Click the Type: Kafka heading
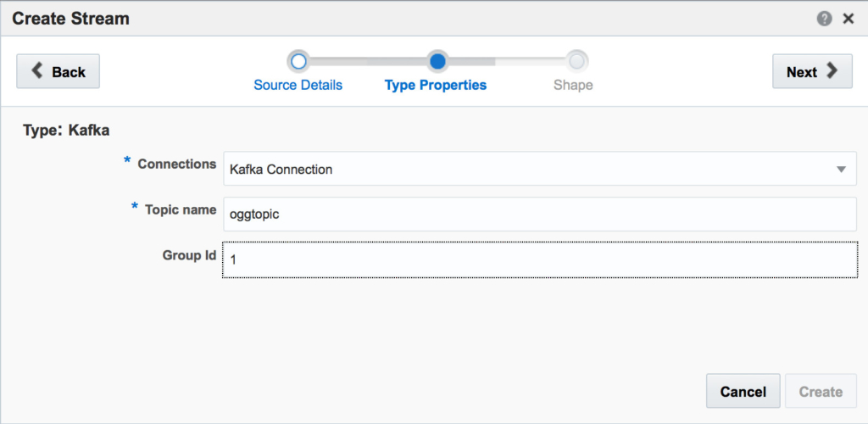 [66, 131]
